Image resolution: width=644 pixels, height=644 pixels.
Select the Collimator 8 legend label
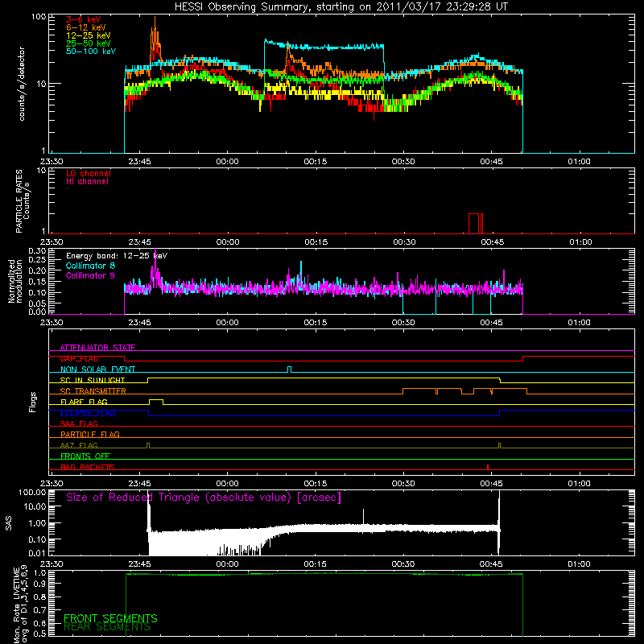point(90,266)
